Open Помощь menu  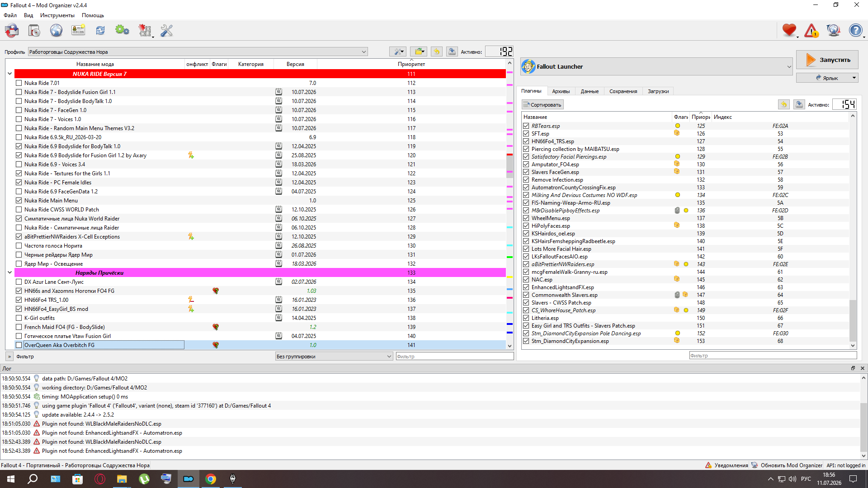[x=93, y=15]
